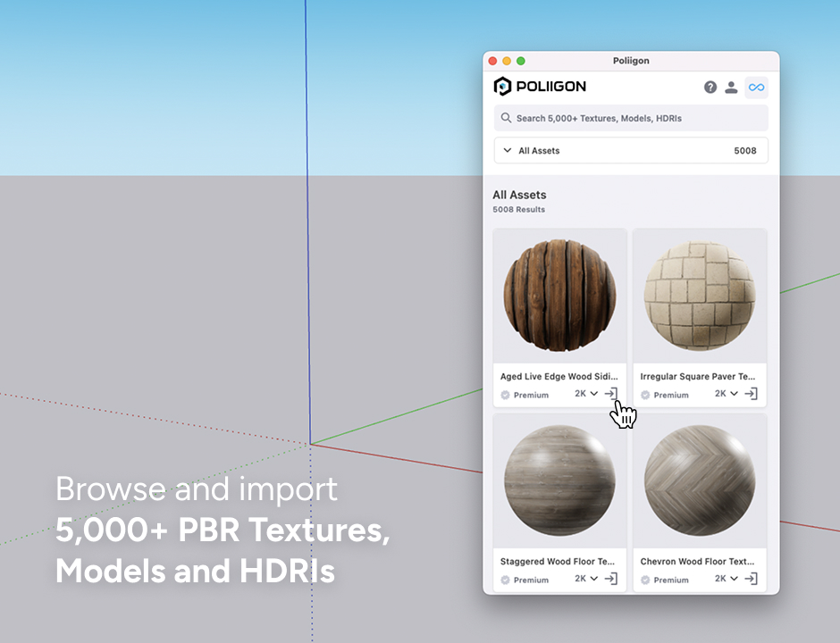Screen dimensions: 840x643
Task: Import the Chevron Wood Floor texture
Action: 752,579
